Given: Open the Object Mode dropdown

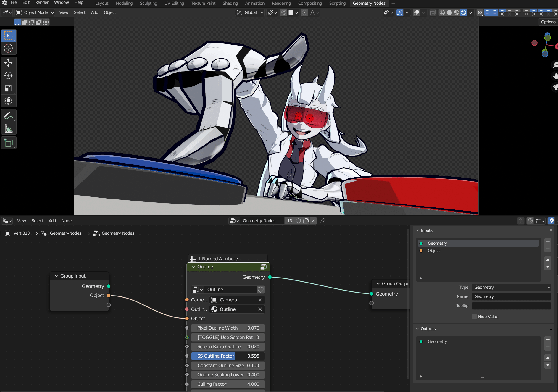Looking at the screenshot, I should (x=35, y=12).
